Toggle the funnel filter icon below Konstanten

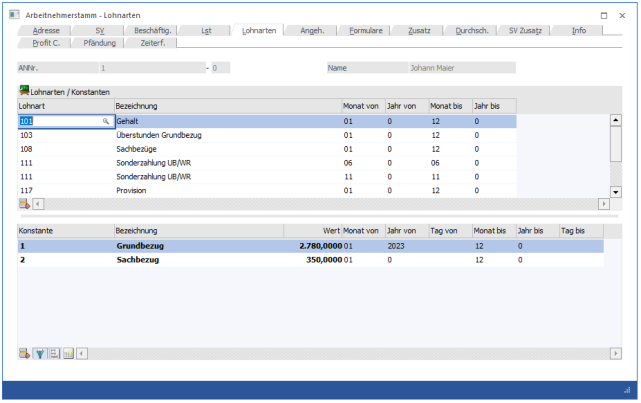pyautogui.click(x=39, y=353)
